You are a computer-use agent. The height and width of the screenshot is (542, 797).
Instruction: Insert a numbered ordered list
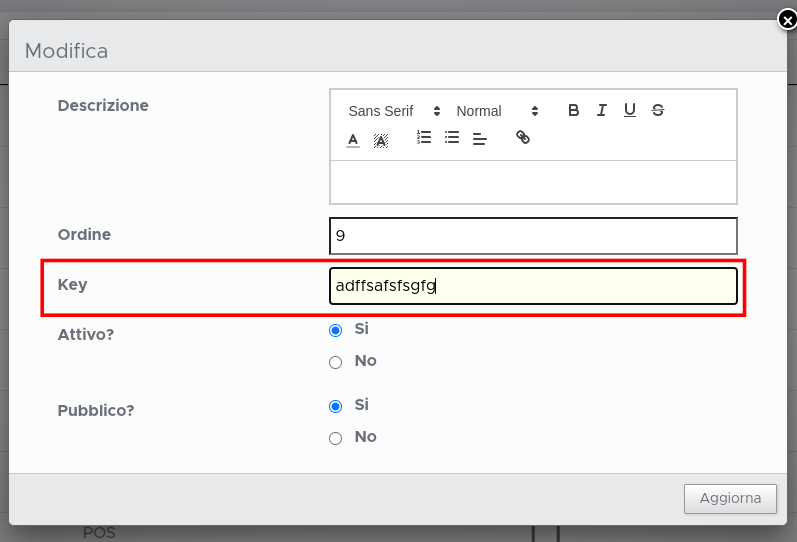pos(424,138)
